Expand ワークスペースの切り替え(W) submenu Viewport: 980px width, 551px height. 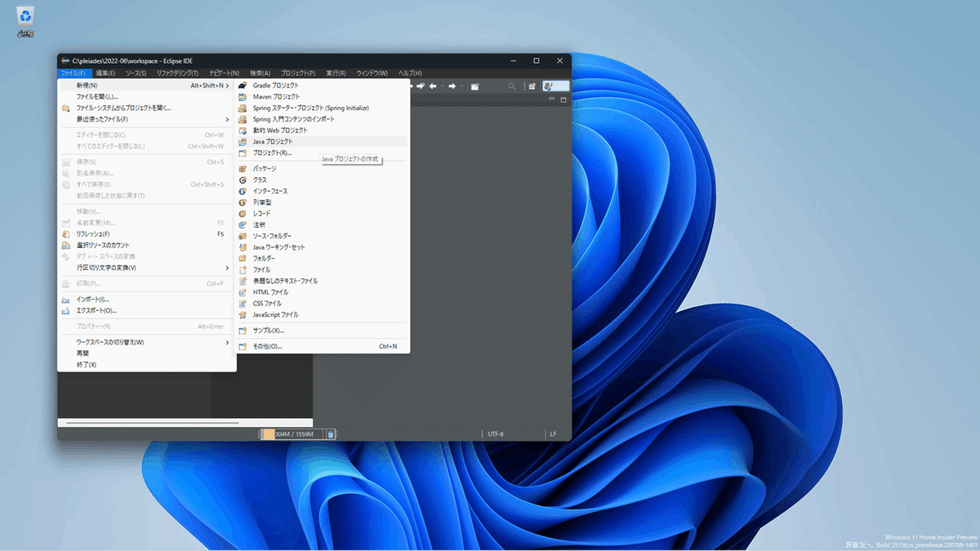[x=147, y=342]
